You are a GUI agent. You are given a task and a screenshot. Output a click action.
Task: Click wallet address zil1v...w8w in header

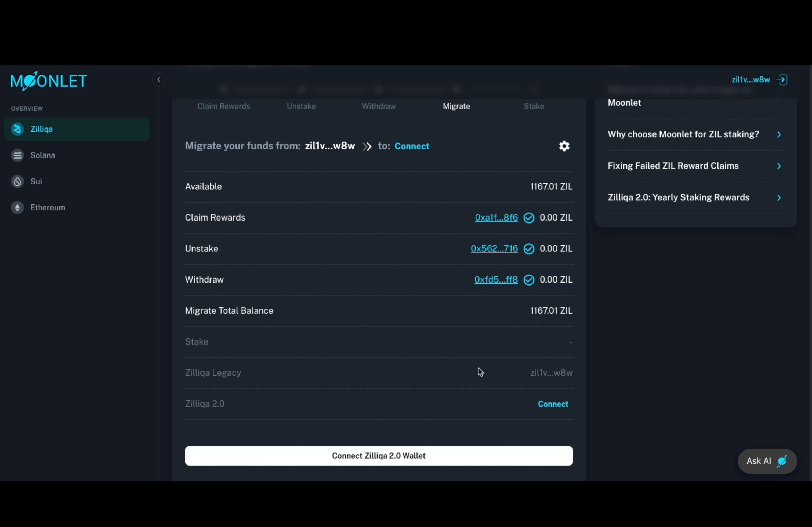coord(751,80)
